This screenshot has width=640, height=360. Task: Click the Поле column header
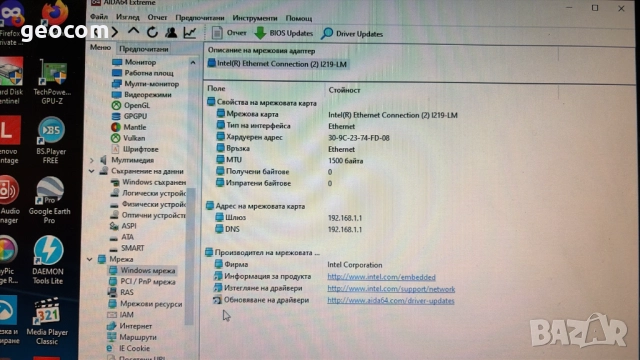tap(216, 88)
